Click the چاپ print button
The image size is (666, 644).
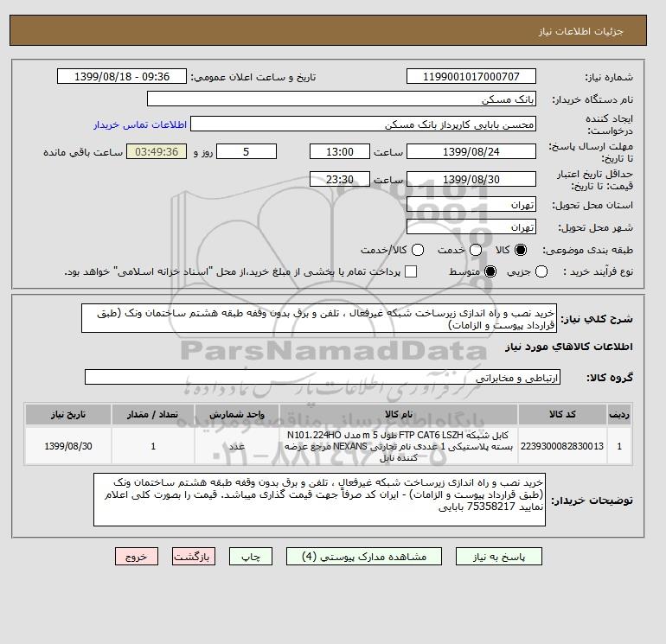(x=251, y=557)
